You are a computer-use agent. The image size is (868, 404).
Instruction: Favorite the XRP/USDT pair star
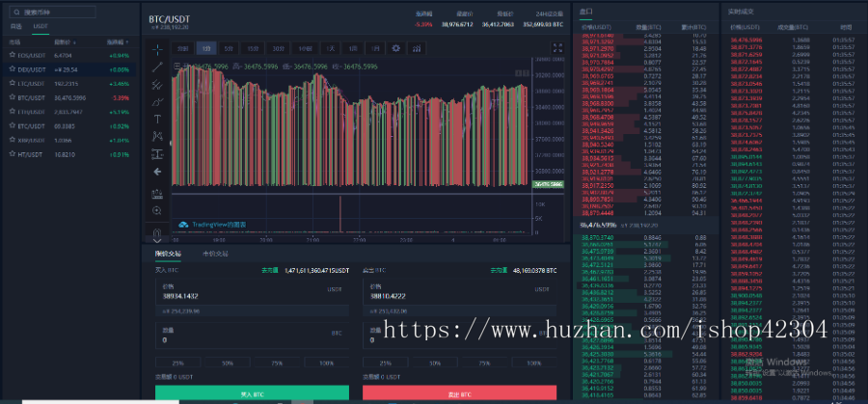tap(13, 141)
